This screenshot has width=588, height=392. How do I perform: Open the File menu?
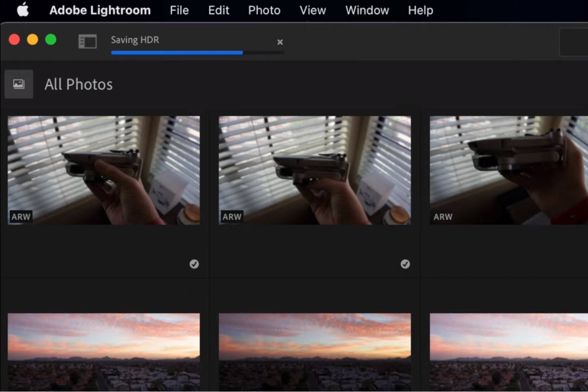click(179, 10)
